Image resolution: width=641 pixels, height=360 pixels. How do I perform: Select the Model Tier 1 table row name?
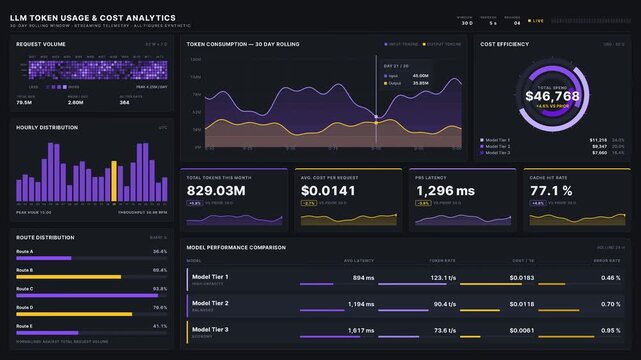click(210, 277)
